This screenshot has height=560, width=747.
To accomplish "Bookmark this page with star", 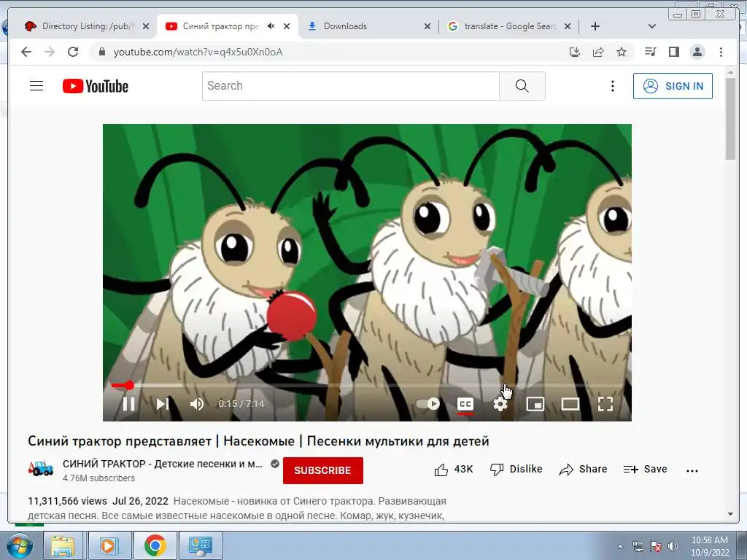I will click(622, 52).
